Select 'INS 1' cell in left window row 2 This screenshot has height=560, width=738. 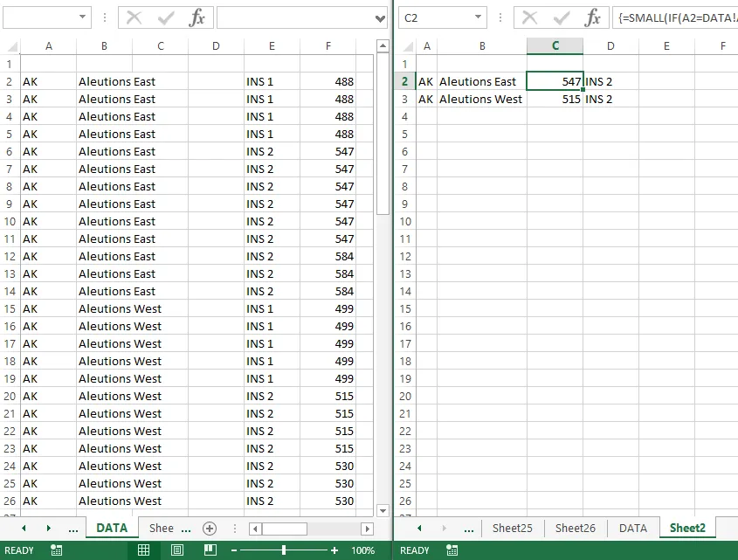coord(272,82)
